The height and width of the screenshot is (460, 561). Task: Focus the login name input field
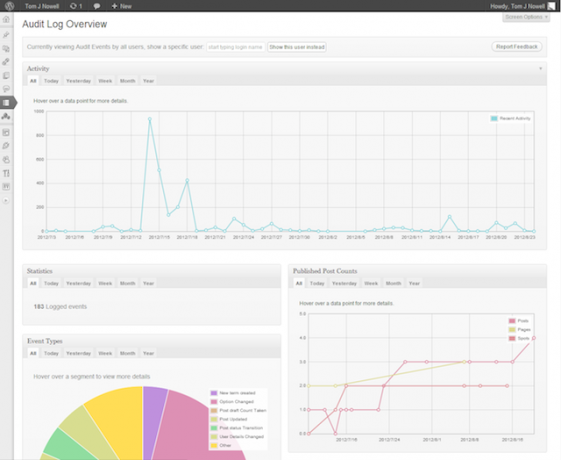(235, 47)
